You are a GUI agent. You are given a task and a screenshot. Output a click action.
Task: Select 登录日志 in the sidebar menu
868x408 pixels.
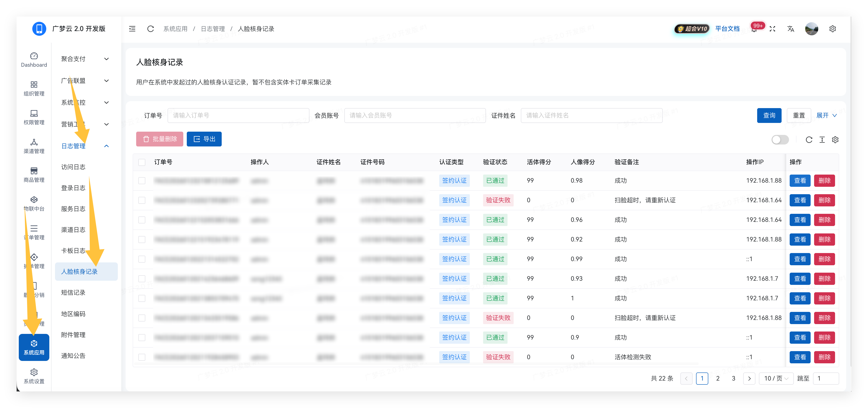tap(73, 188)
